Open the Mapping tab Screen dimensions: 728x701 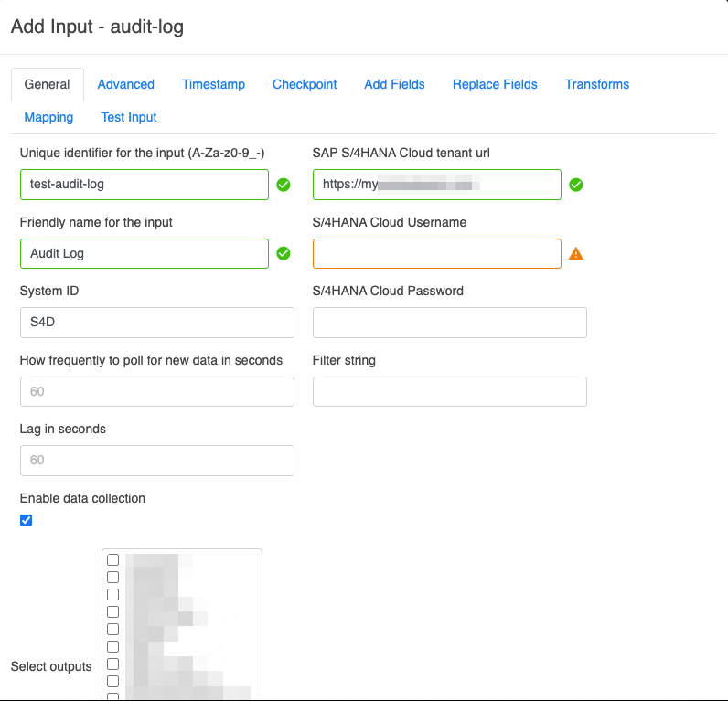[x=48, y=117]
